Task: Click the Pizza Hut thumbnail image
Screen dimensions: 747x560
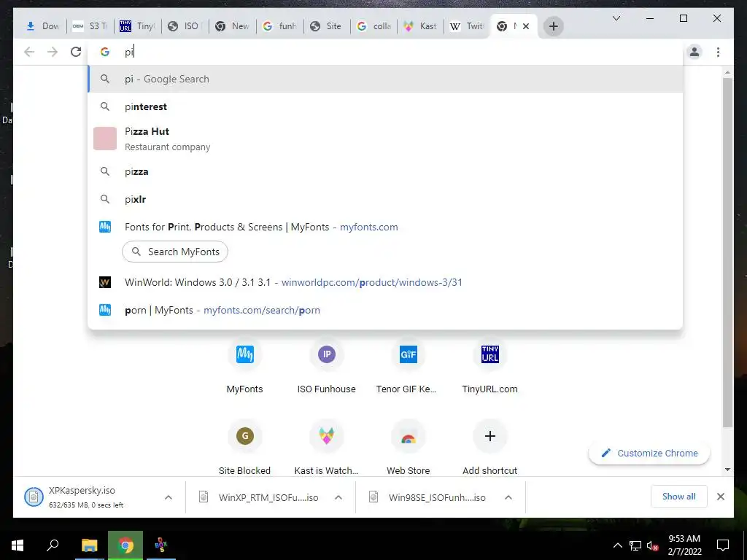Action: point(105,139)
